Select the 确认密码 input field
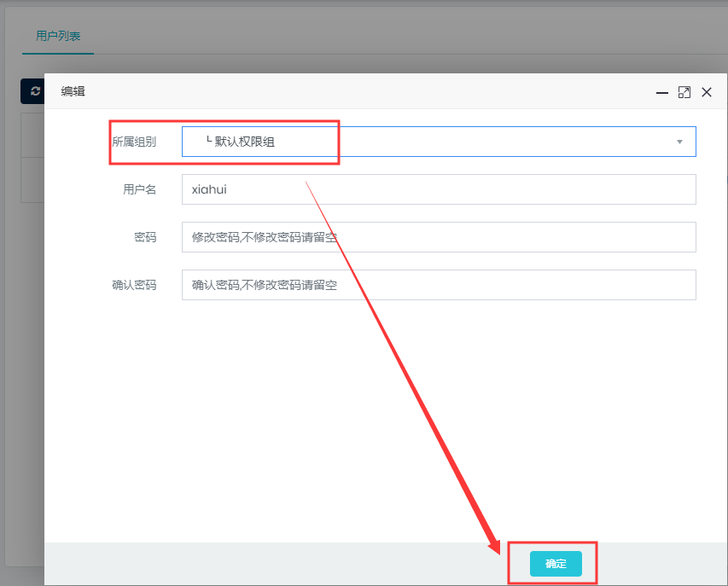 point(439,285)
